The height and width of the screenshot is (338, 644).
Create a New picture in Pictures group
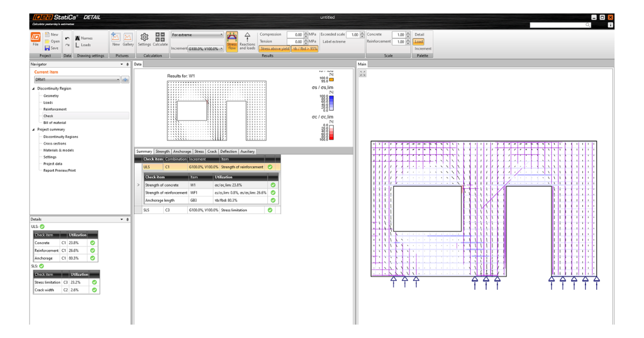[x=116, y=40]
